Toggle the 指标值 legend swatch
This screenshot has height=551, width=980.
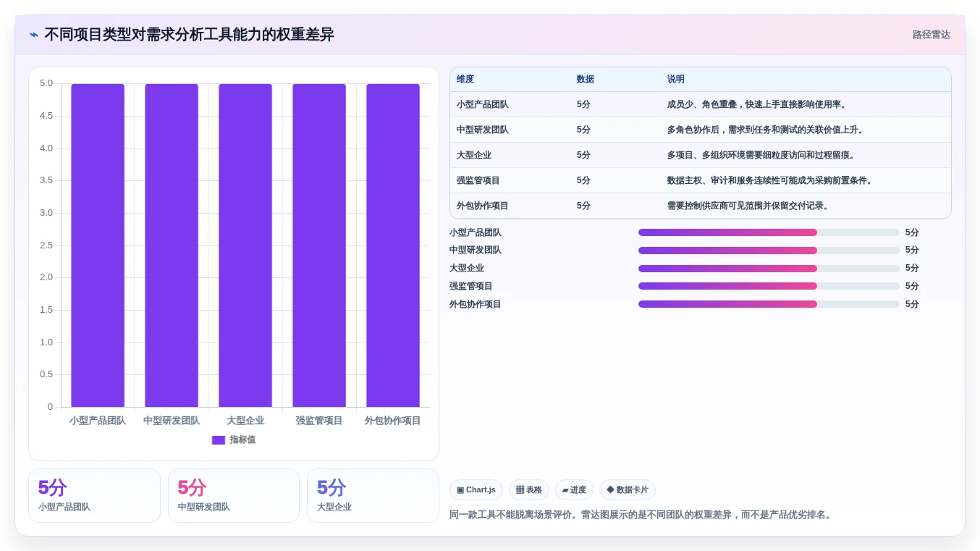(x=219, y=440)
